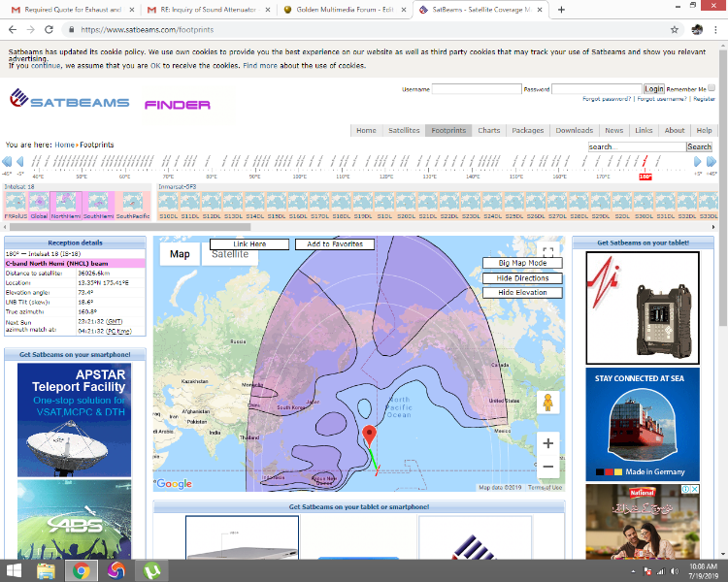
Task: Open uTorrent from the taskbar
Action: [x=151, y=571]
